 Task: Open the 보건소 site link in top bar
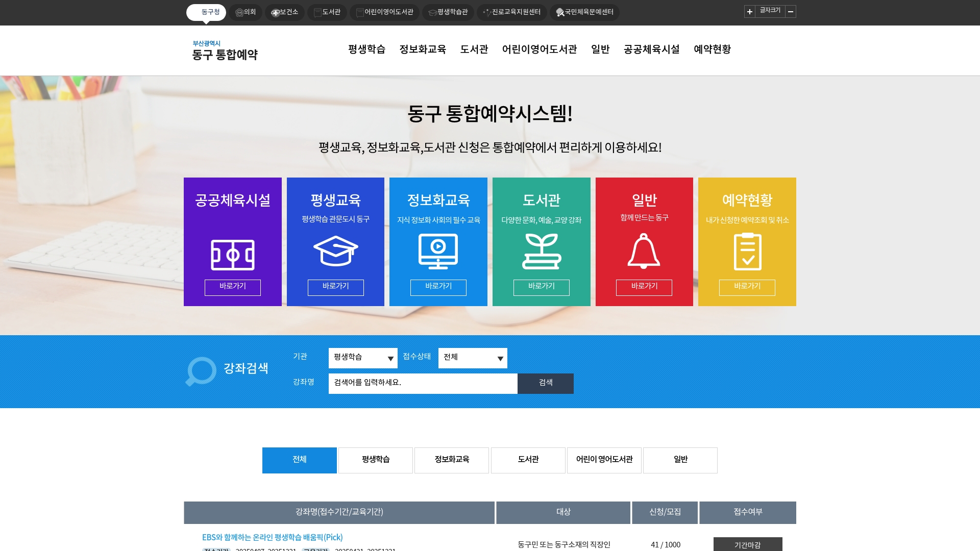(285, 12)
